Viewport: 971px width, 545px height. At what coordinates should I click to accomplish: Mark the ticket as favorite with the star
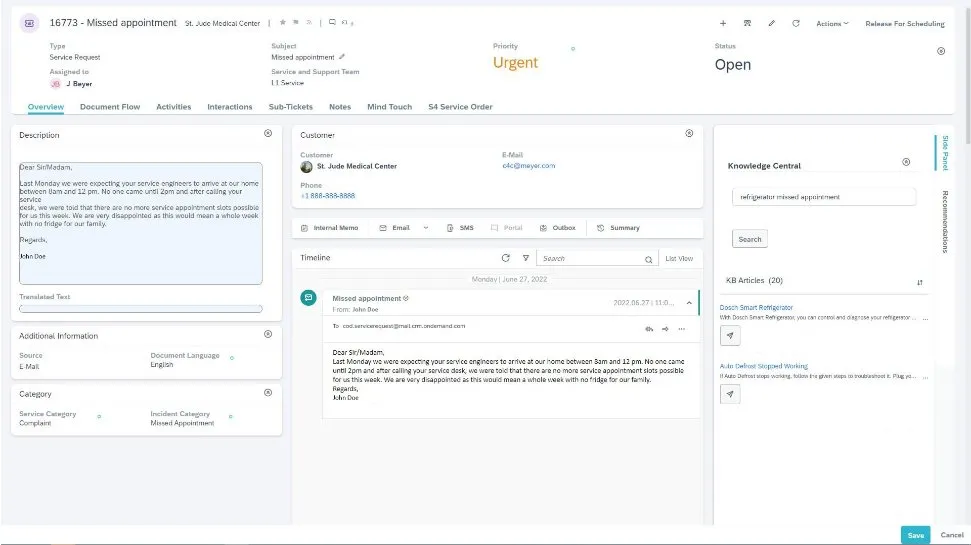tap(282, 22)
